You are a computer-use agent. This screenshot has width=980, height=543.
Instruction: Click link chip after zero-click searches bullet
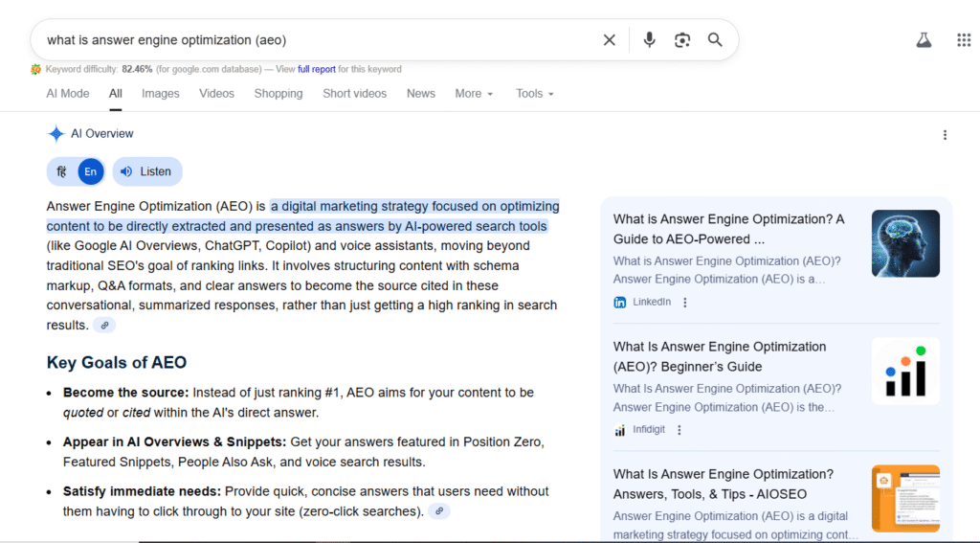click(x=438, y=511)
